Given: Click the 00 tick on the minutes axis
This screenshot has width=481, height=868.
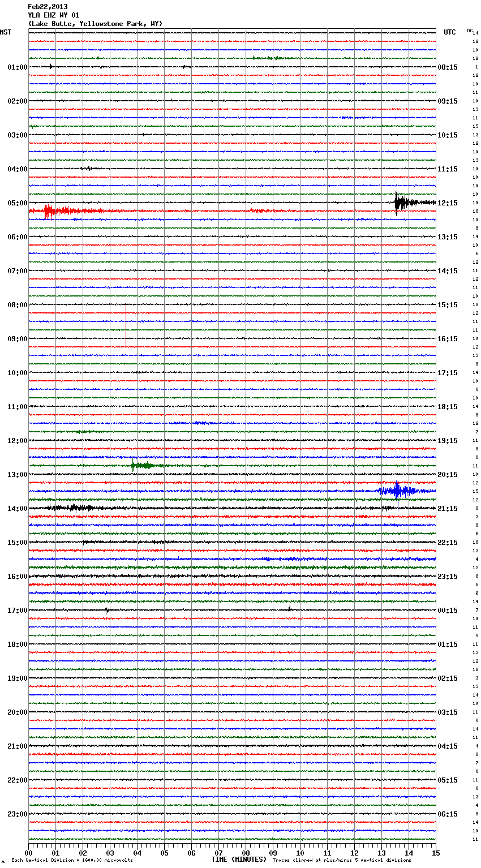Looking at the screenshot, I should click(28, 852).
